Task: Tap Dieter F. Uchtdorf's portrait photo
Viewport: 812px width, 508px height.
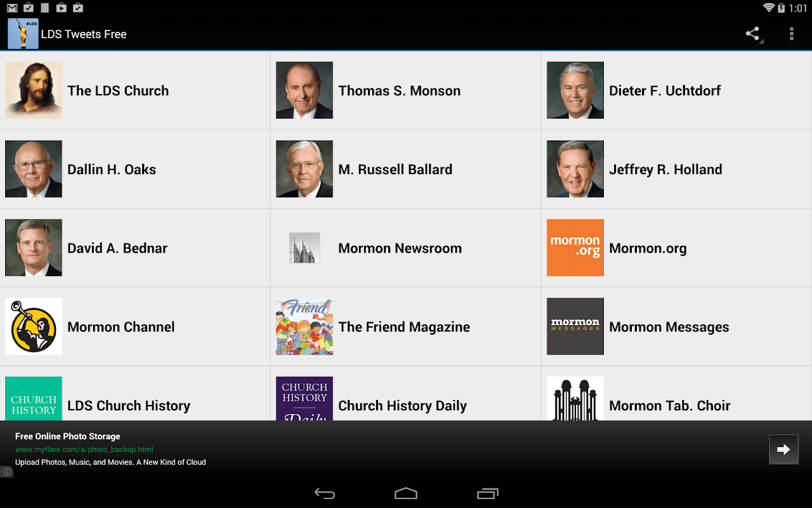Action: click(575, 90)
